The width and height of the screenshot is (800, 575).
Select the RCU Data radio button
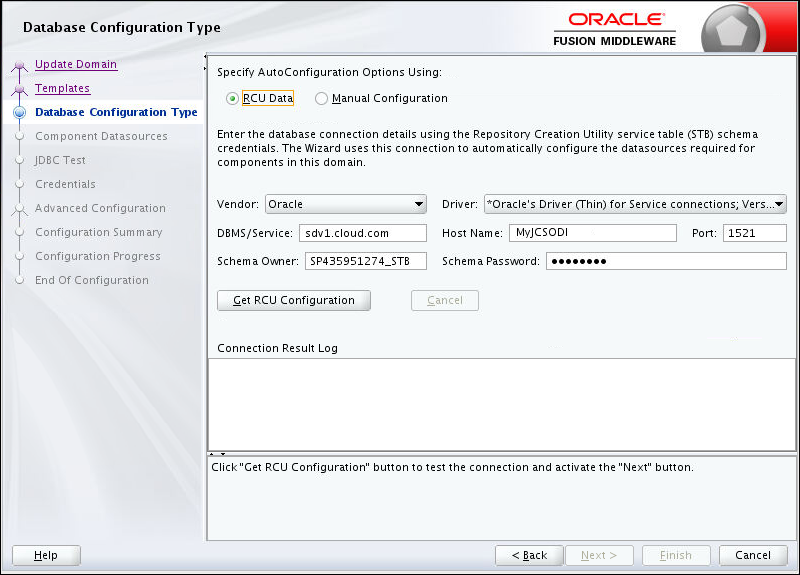(233, 98)
